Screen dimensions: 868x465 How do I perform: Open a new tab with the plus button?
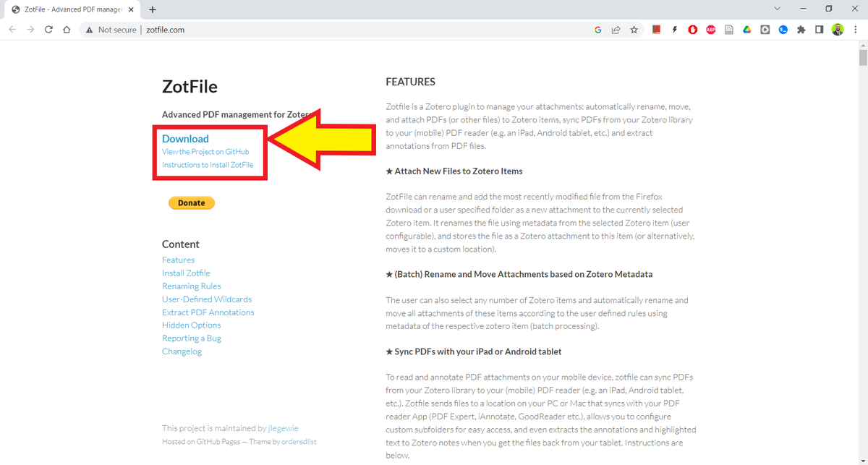tap(152, 9)
